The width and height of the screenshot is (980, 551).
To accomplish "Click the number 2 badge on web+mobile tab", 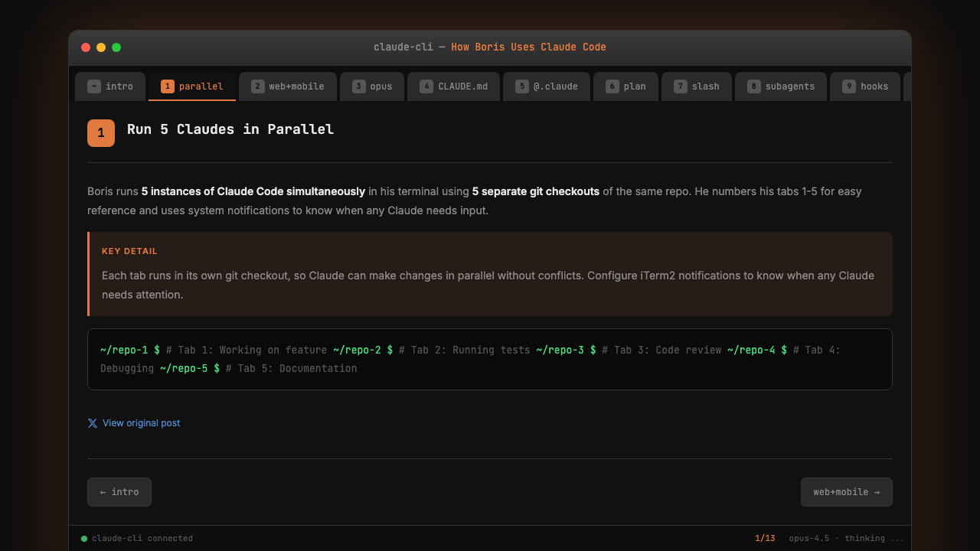I will tap(258, 86).
